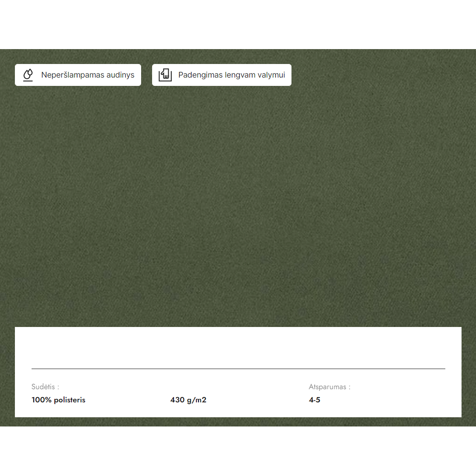Click the 4-5 resistance value
This screenshot has width=476, height=476.
pyautogui.click(x=315, y=400)
